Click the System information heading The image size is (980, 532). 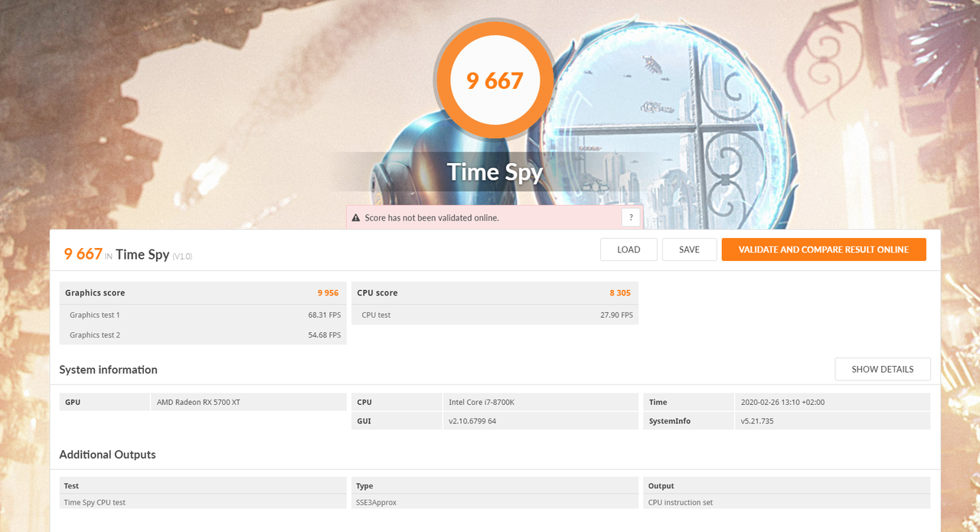tap(108, 370)
